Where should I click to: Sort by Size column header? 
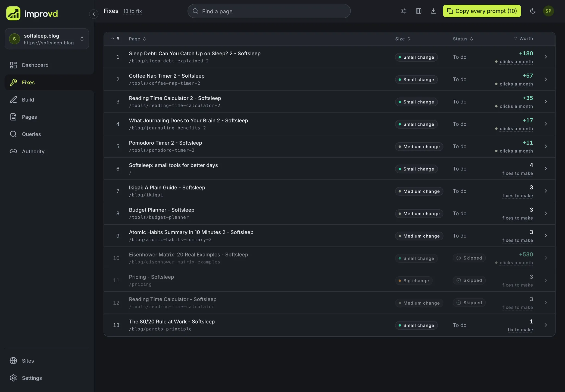point(403,39)
